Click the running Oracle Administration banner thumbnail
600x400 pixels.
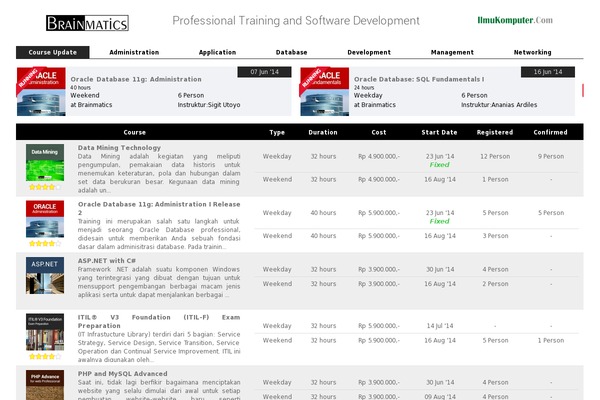[41, 91]
